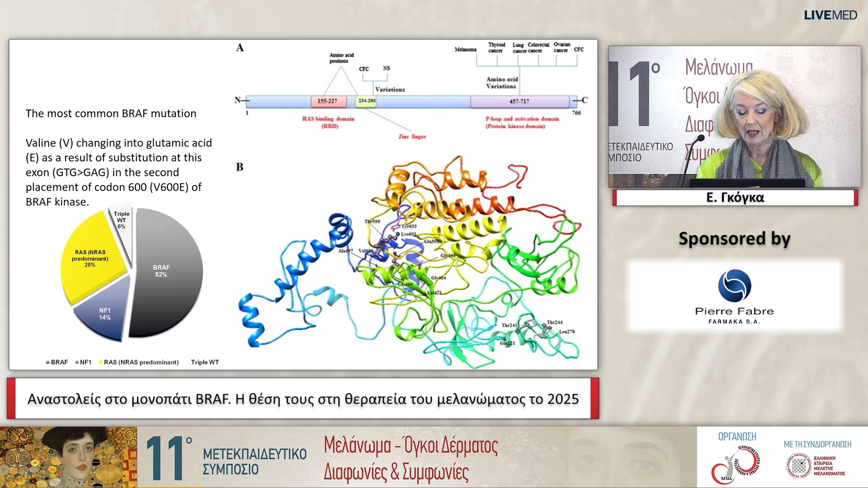Click the RAS legend yellow swatch
The image size is (868, 488).
click(100, 362)
